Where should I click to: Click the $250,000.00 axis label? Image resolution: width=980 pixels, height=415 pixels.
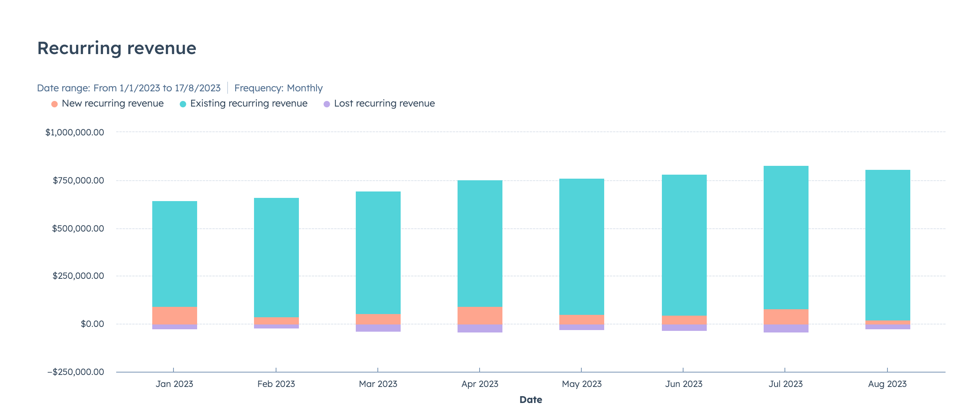coord(79,276)
